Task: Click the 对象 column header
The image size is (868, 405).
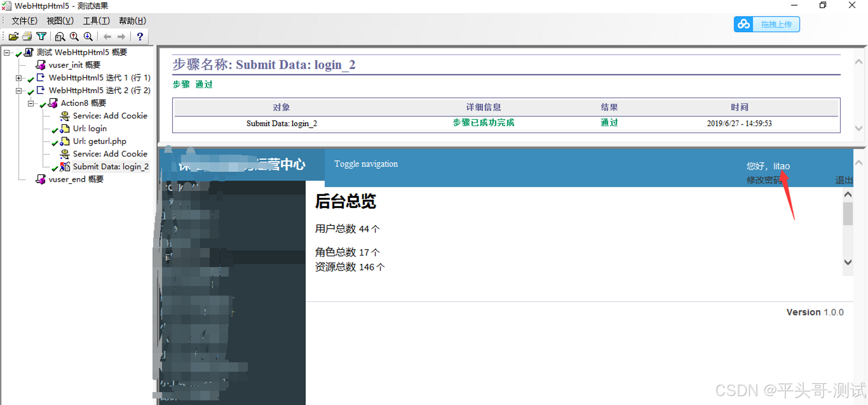Action: click(281, 107)
